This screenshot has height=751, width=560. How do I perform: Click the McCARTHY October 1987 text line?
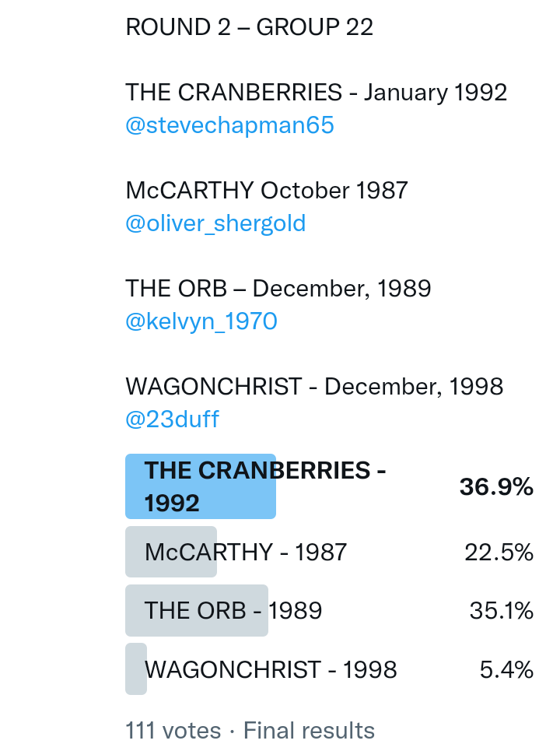click(266, 191)
